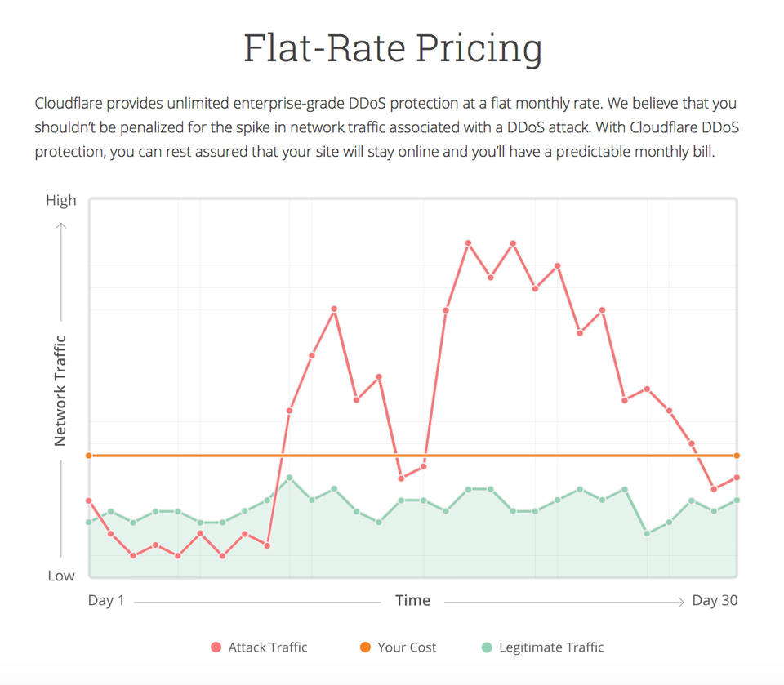Toggle the Legitimate Traffic legend label
Viewport: 784px width, 685px height.
(x=551, y=647)
